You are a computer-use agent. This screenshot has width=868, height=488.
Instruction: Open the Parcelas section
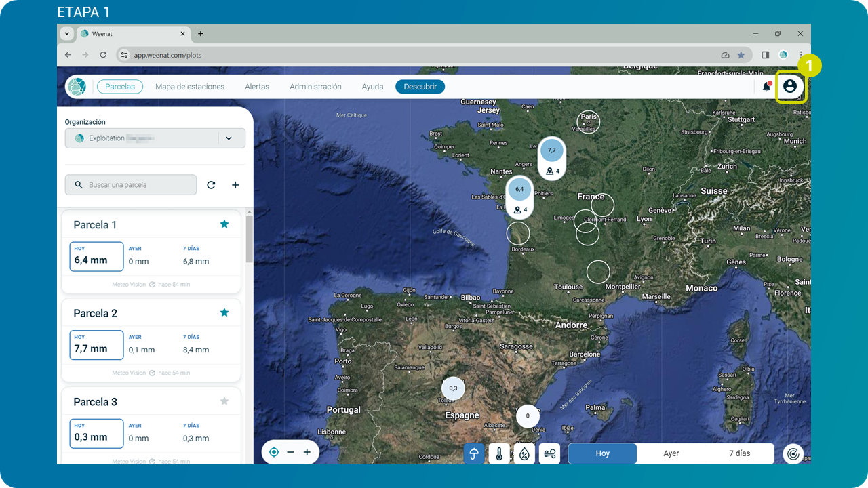(120, 87)
